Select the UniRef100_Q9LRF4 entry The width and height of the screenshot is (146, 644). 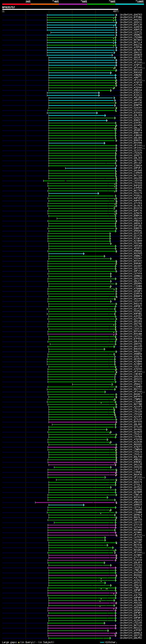coord(131,562)
